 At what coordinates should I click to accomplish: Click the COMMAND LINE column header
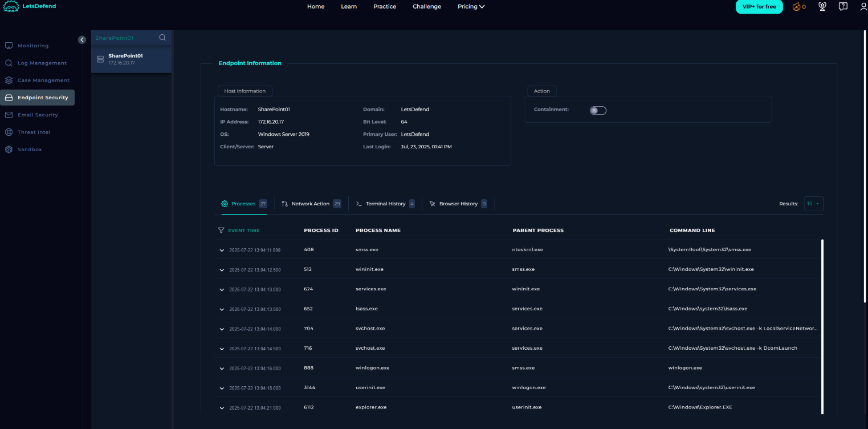[692, 230]
